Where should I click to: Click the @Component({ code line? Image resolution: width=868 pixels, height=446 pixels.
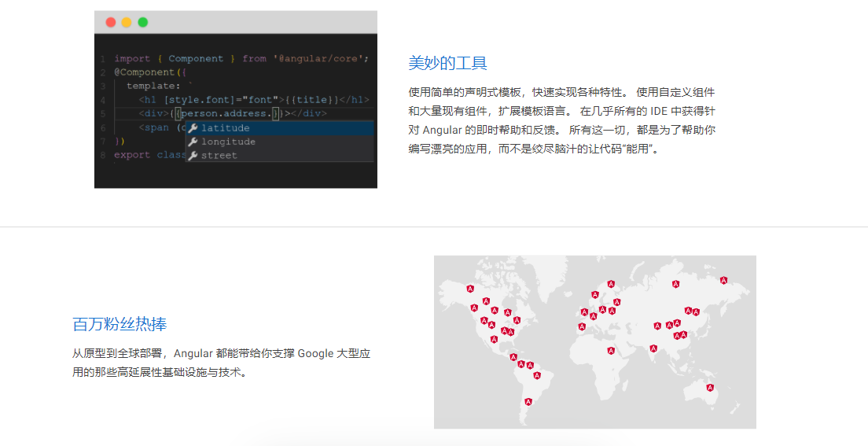coord(150,72)
